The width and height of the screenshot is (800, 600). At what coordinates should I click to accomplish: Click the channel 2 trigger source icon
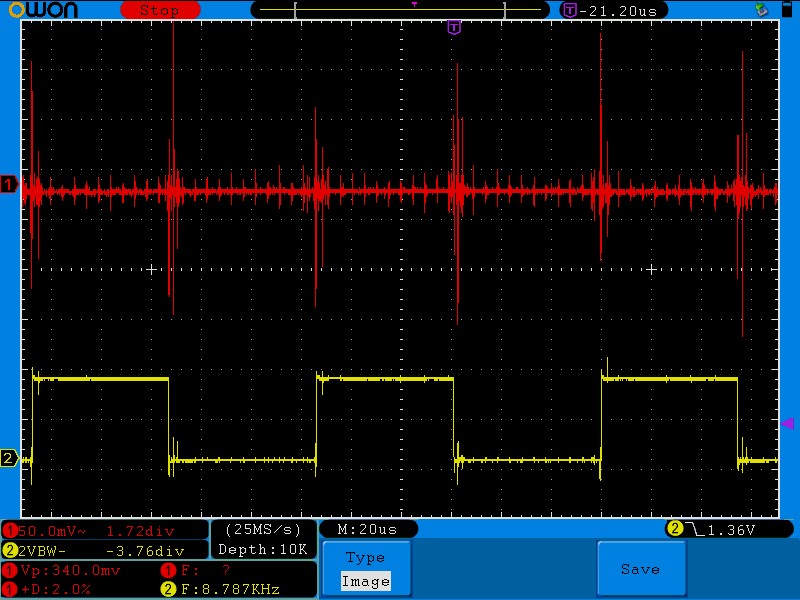pyautogui.click(x=674, y=528)
